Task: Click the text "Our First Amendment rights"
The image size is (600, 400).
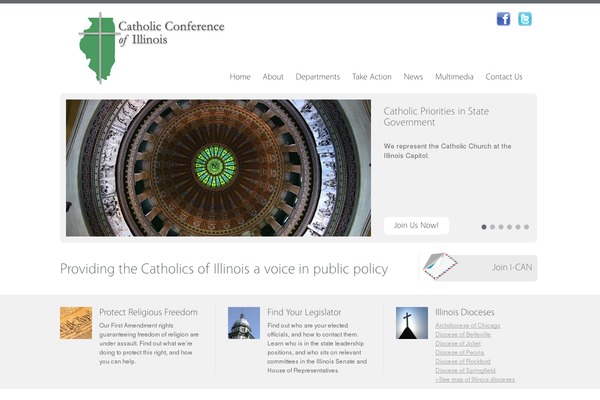Action: coord(136,325)
